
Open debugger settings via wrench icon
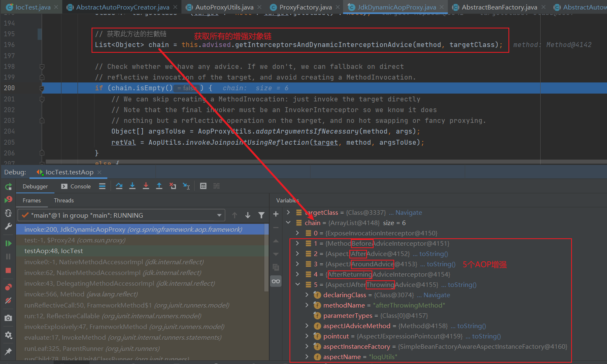tap(8, 226)
